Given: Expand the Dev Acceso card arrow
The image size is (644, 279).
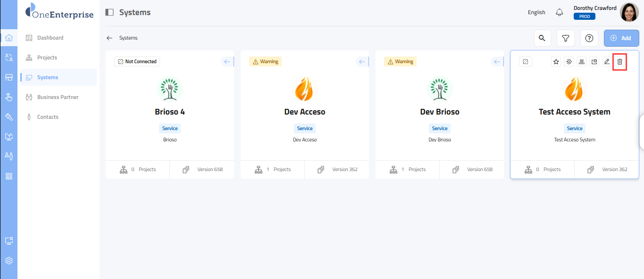Looking at the screenshot, I should 362,62.
